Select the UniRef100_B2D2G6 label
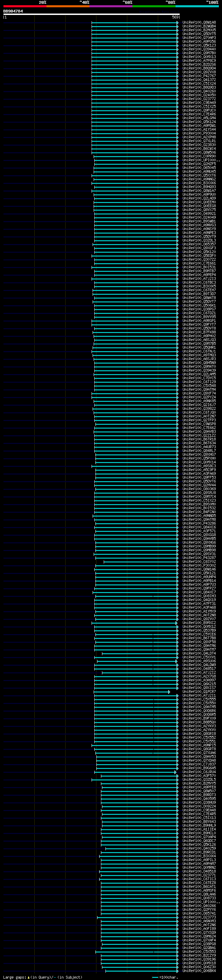This screenshot has width=222, height=980. tap(199, 65)
